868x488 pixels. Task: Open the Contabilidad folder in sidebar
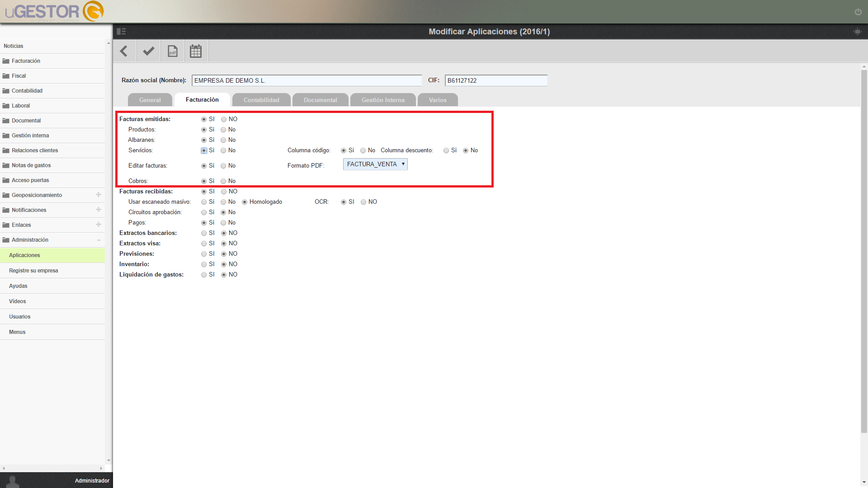click(x=52, y=91)
